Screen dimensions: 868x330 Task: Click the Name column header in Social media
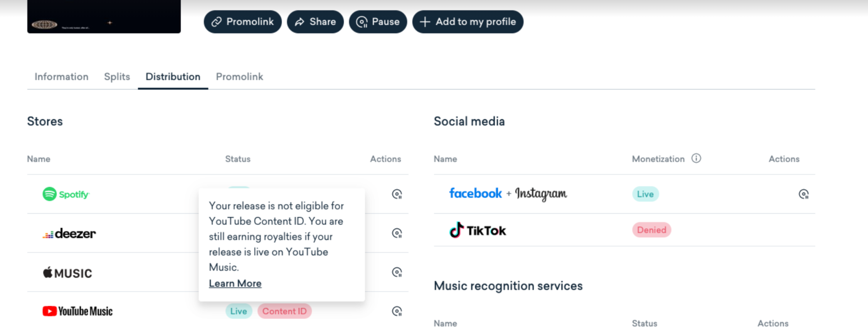click(445, 159)
